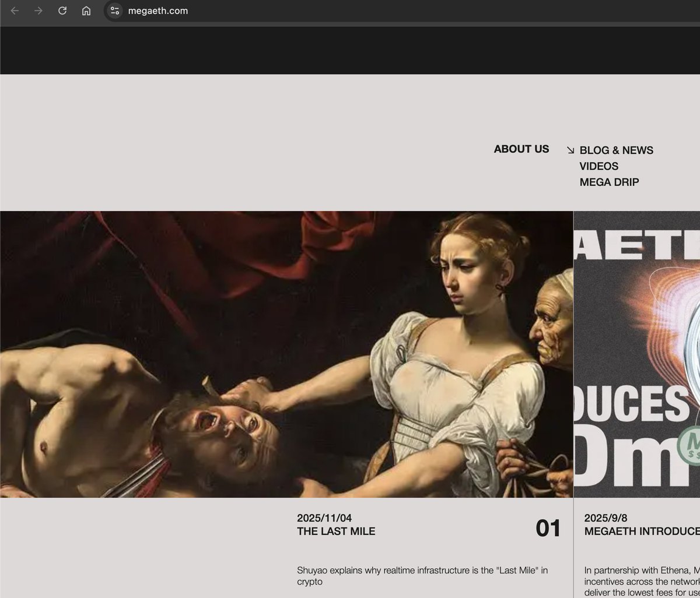The image size is (700, 598).
Task: Reload the megaeth.com page
Action: [x=62, y=10]
